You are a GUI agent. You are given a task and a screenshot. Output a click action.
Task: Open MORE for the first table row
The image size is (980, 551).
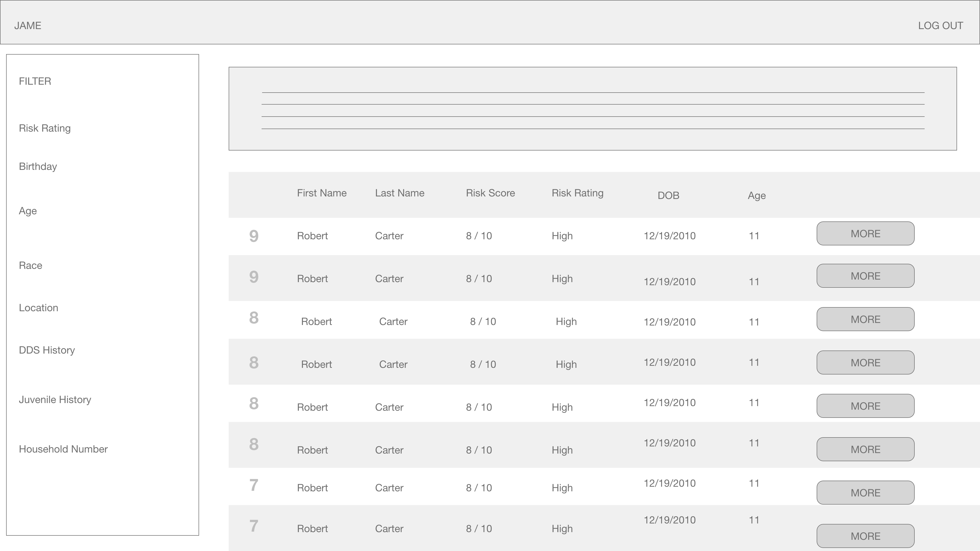(865, 233)
